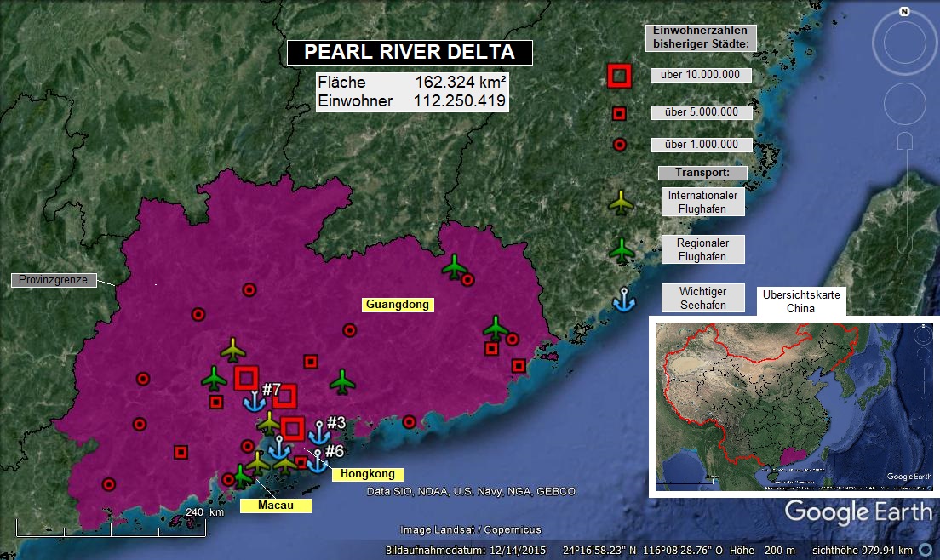This screenshot has width=940, height=560.
Task: Click the PEARL RIVER DELTA title banner
Action: [x=410, y=53]
